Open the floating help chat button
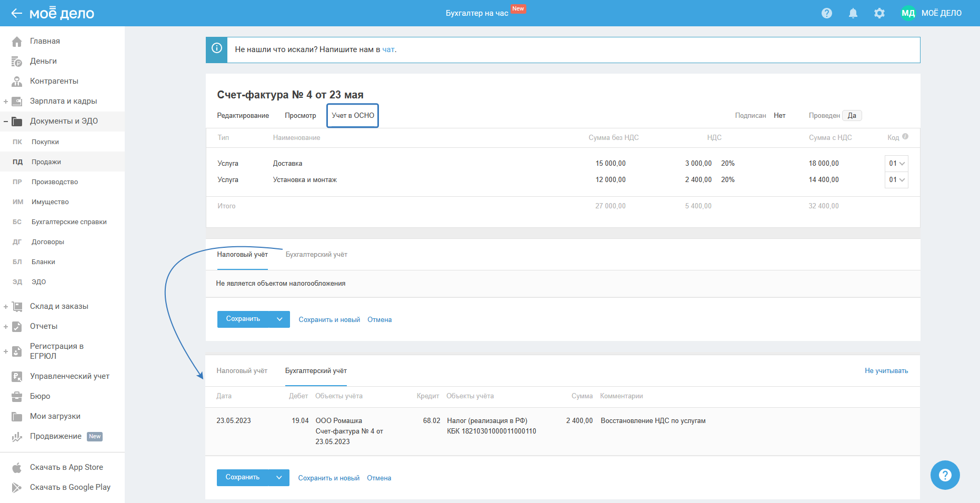The height and width of the screenshot is (503, 980). point(945,475)
